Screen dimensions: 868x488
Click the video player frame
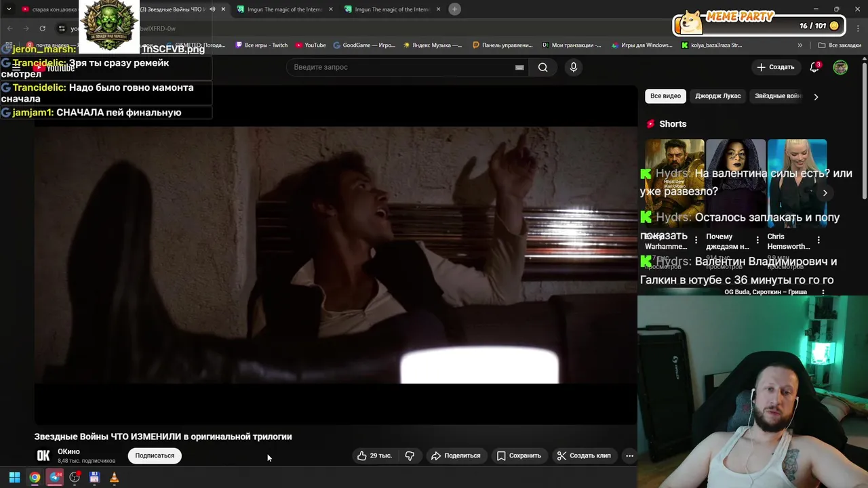pyautogui.click(x=336, y=255)
